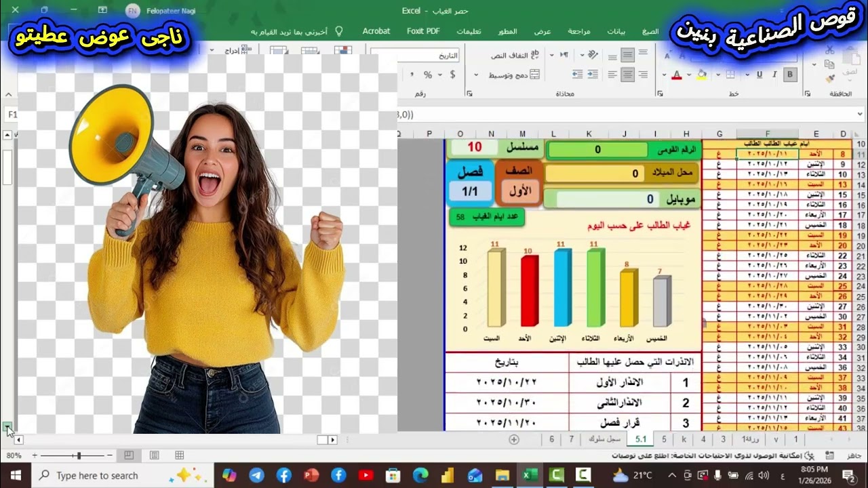Toggle Bold formatting
Image resolution: width=868 pixels, height=488 pixels.
click(790, 75)
